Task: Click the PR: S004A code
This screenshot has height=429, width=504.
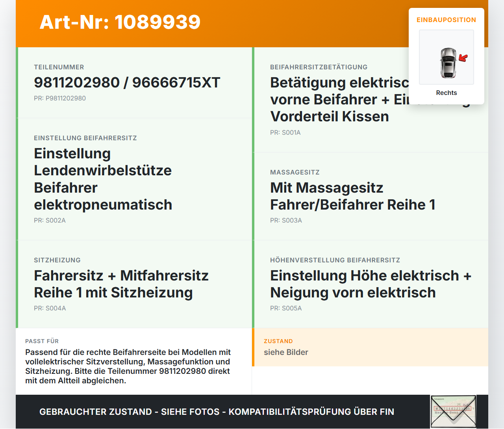Action: tap(50, 308)
